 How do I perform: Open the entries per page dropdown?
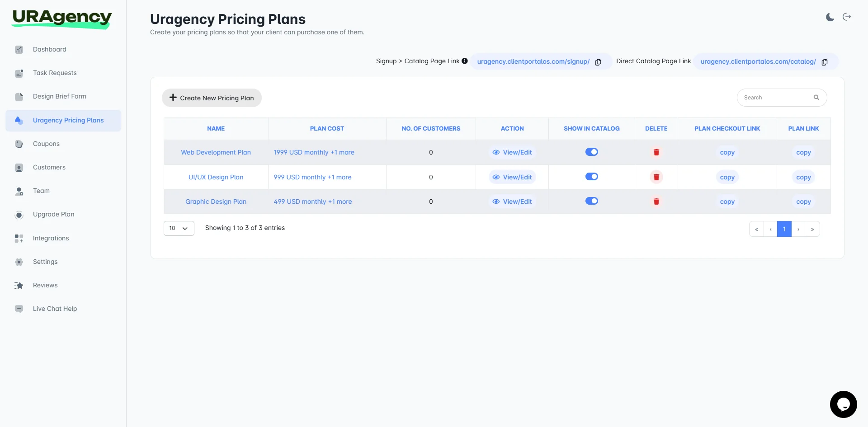pos(179,228)
